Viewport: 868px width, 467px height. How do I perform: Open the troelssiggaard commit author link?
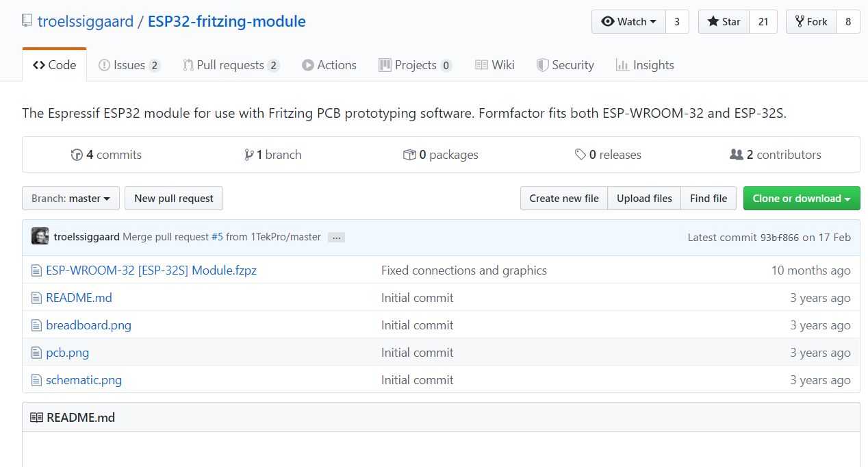coord(87,237)
